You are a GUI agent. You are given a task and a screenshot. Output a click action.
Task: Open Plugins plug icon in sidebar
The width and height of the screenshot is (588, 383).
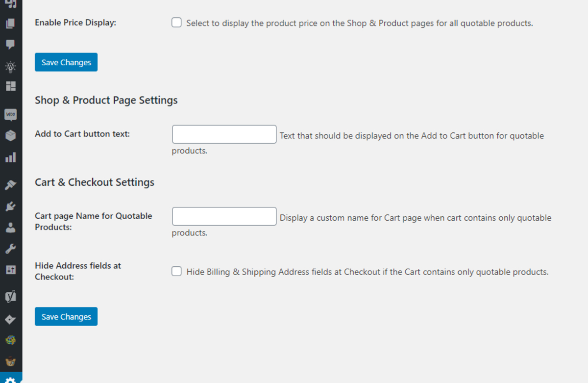click(10, 206)
